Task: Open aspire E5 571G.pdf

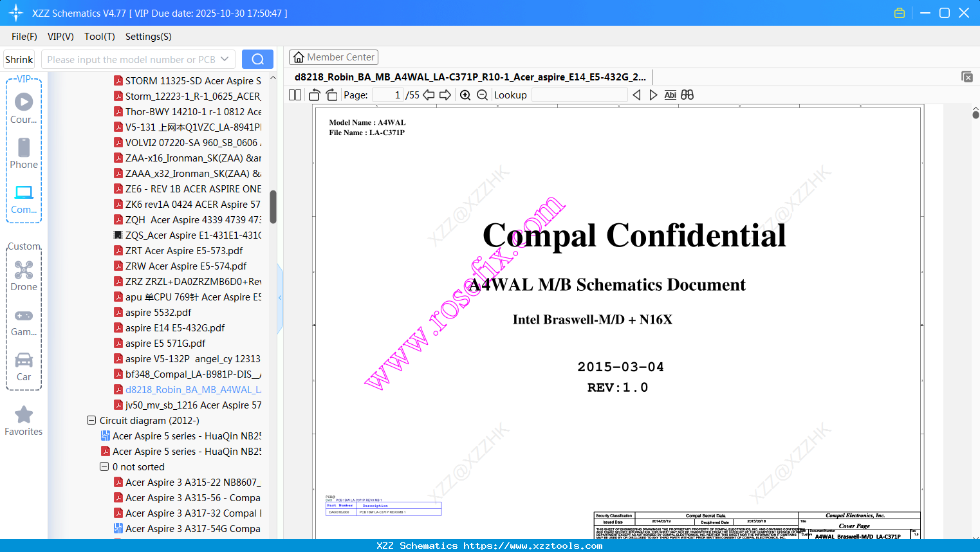Action: 165,344
